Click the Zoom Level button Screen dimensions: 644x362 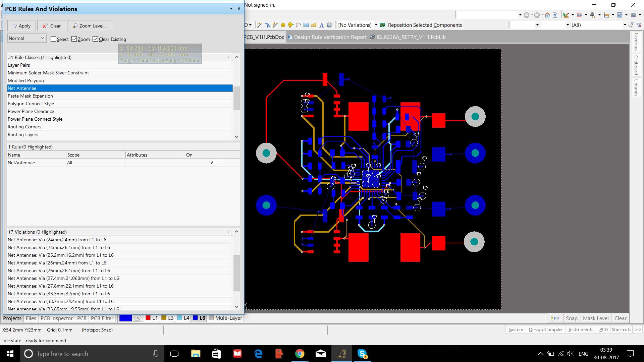pyautogui.click(x=90, y=26)
